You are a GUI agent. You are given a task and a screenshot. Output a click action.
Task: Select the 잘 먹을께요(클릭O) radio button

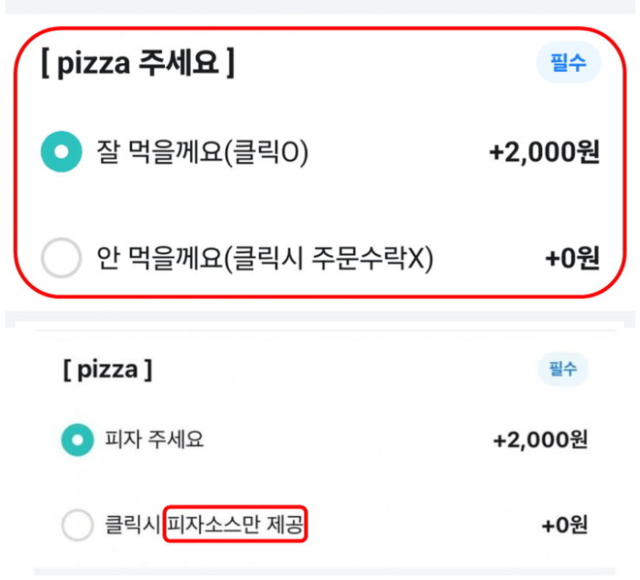62,151
